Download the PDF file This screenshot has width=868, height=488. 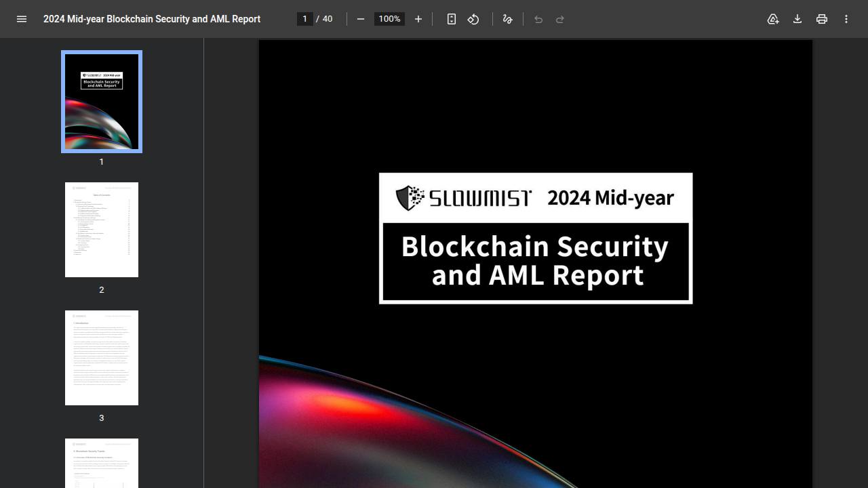797,19
